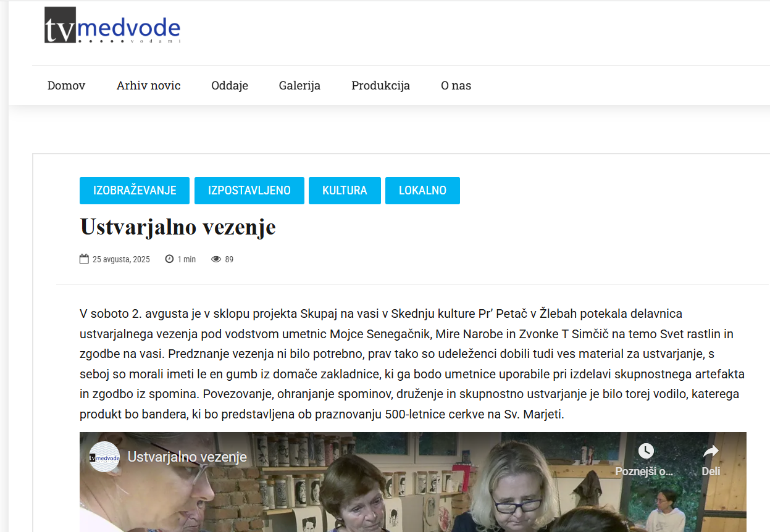The width and height of the screenshot is (770, 532).
Task: Navigate to Produkcija in the navigation bar
Action: 380,86
